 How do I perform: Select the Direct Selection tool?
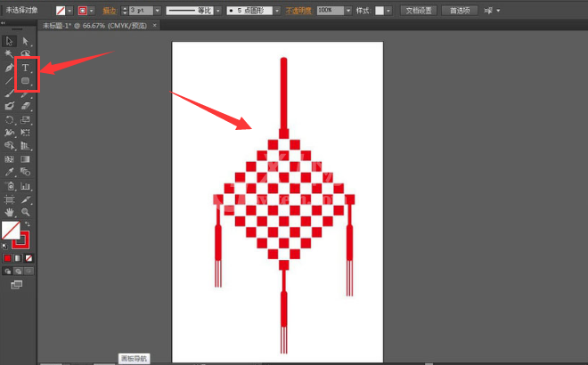coord(26,40)
